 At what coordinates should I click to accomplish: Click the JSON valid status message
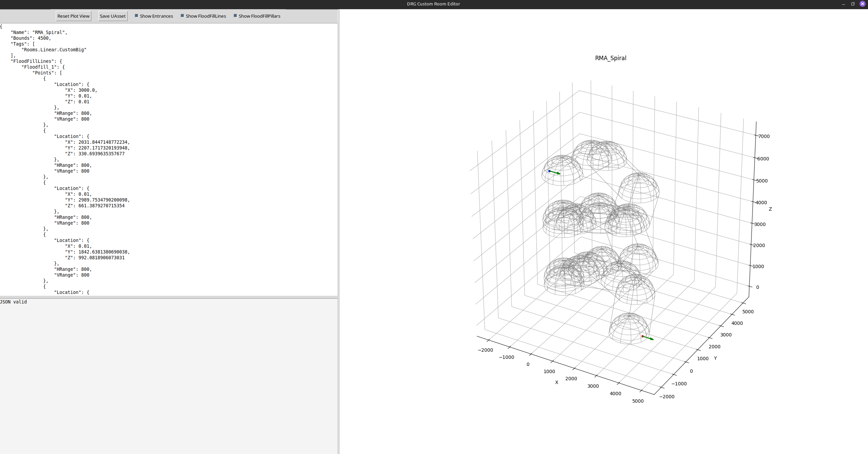point(14,302)
